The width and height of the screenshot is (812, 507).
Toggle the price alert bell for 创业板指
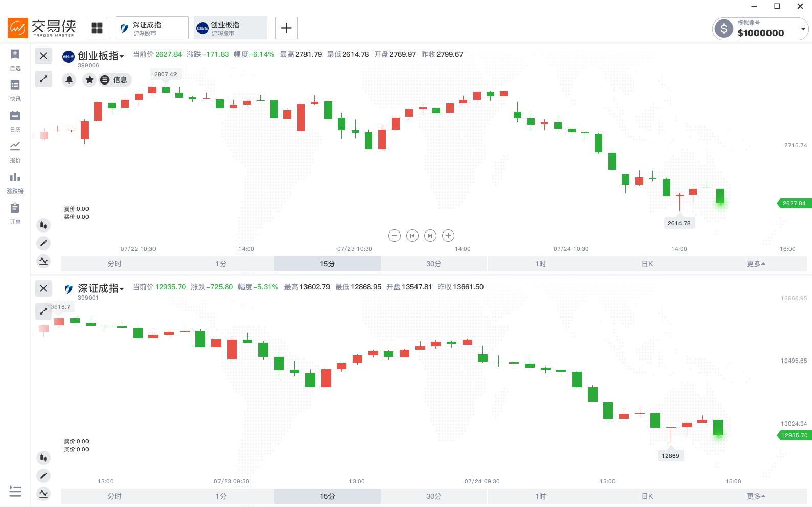coord(69,80)
